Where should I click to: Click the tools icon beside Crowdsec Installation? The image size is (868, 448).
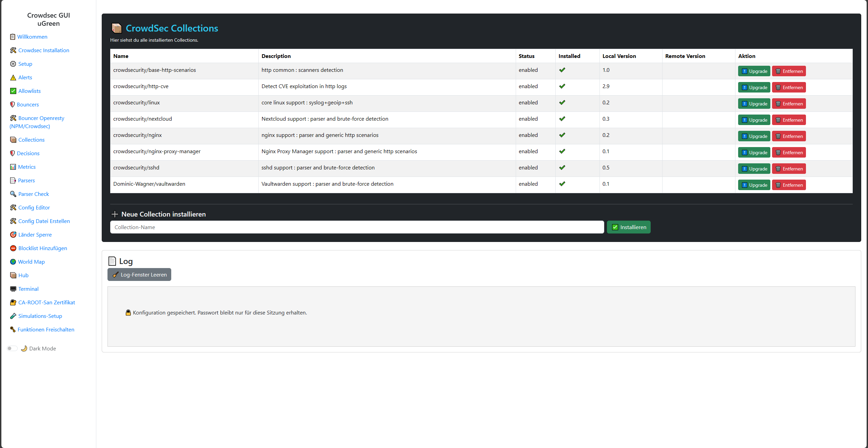tap(13, 50)
